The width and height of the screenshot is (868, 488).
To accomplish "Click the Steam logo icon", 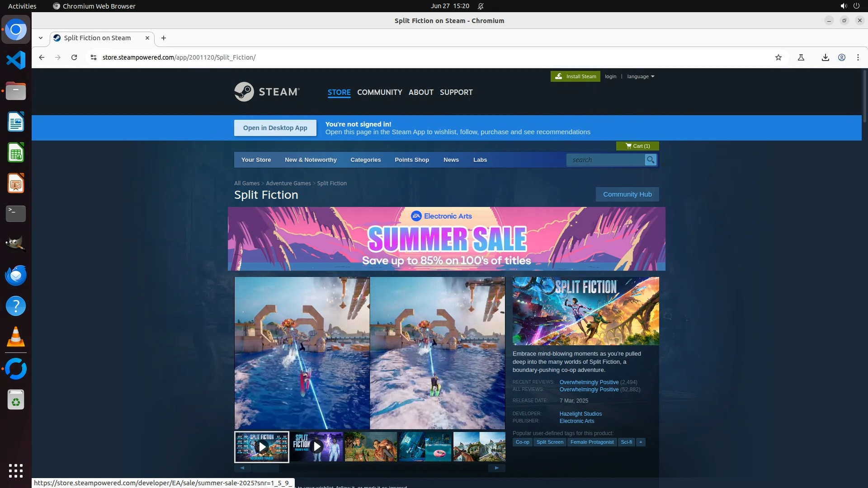I will click(244, 92).
